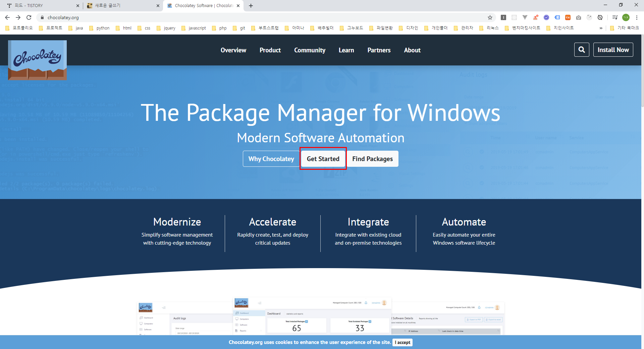The image size is (644, 349).
Task: Open the media control playlist icon
Action: [x=615, y=17]
